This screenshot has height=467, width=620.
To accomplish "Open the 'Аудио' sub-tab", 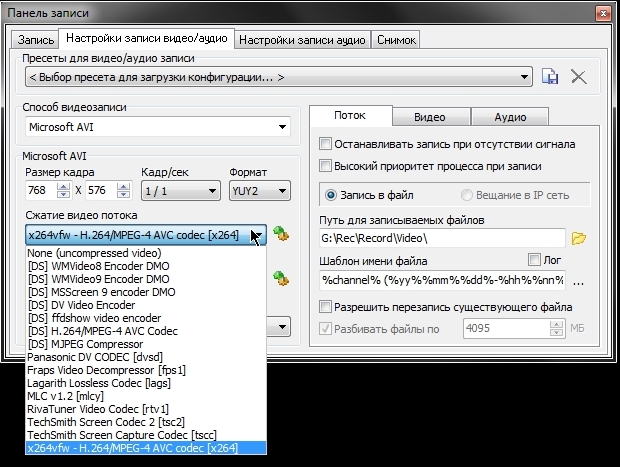I will tap(510, 116).
